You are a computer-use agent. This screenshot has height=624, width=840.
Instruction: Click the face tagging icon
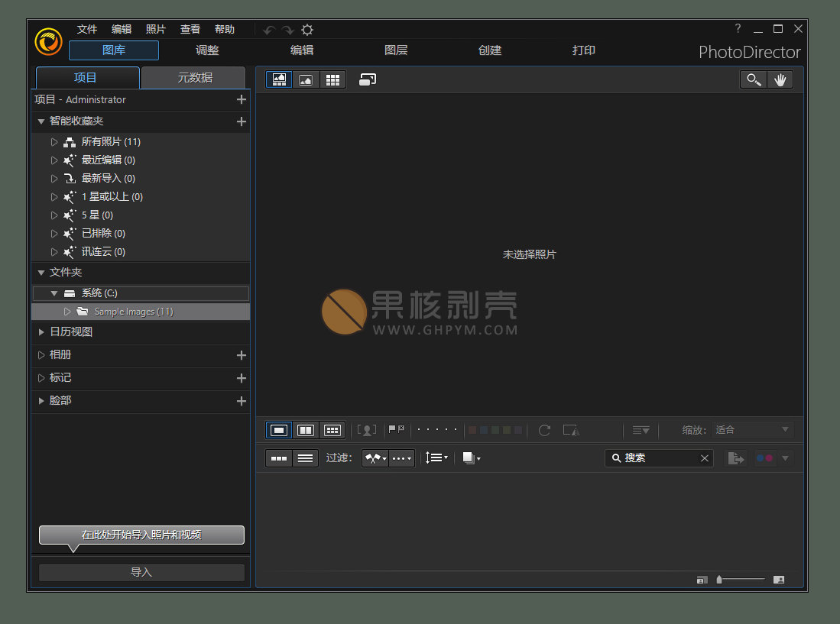pos(367,430)
